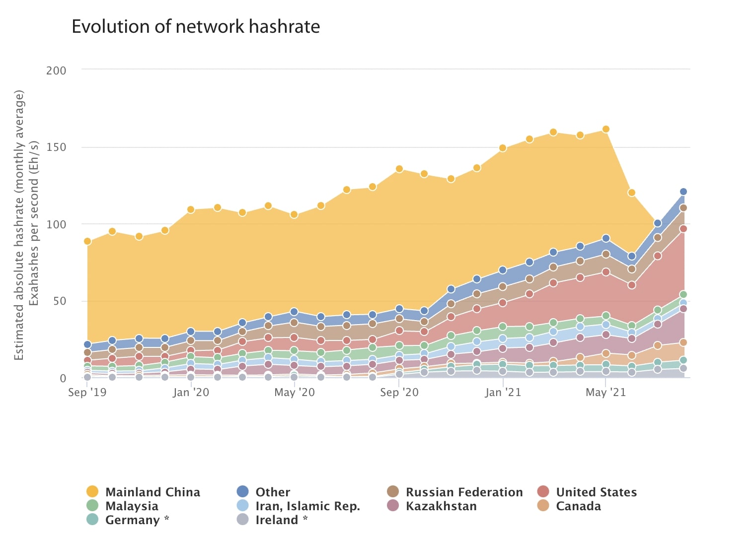Click the Kazakhstan purple legend dot
This screenshot has height=540, width=756.
pos(394,506)
